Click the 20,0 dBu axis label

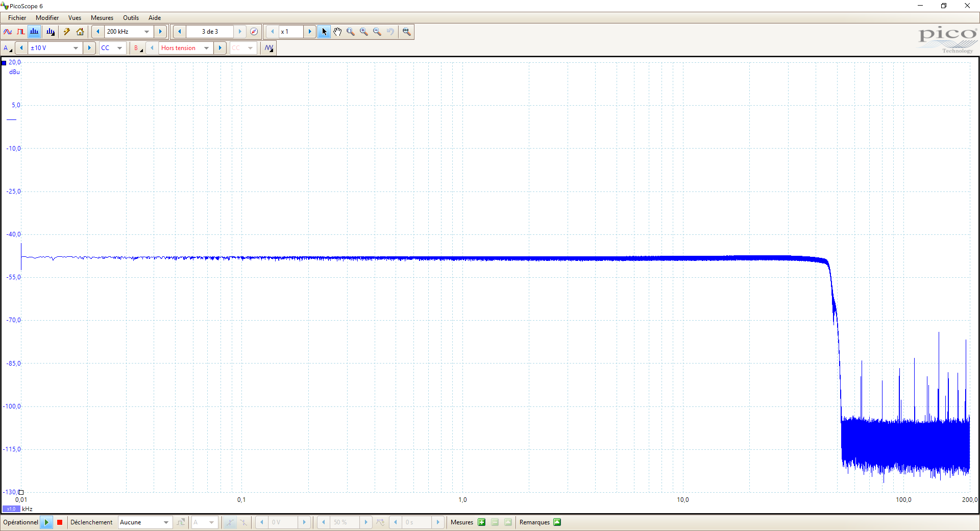click(x=15, y=62)
